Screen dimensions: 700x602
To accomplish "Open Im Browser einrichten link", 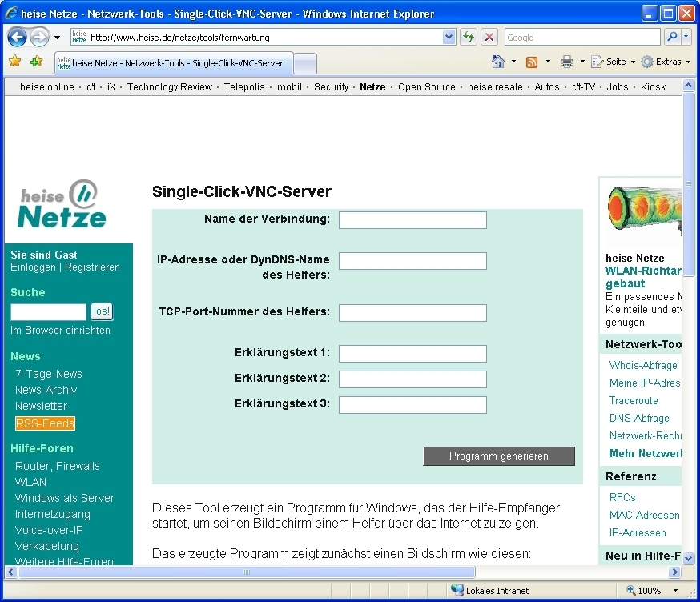I will pos(60,331).
